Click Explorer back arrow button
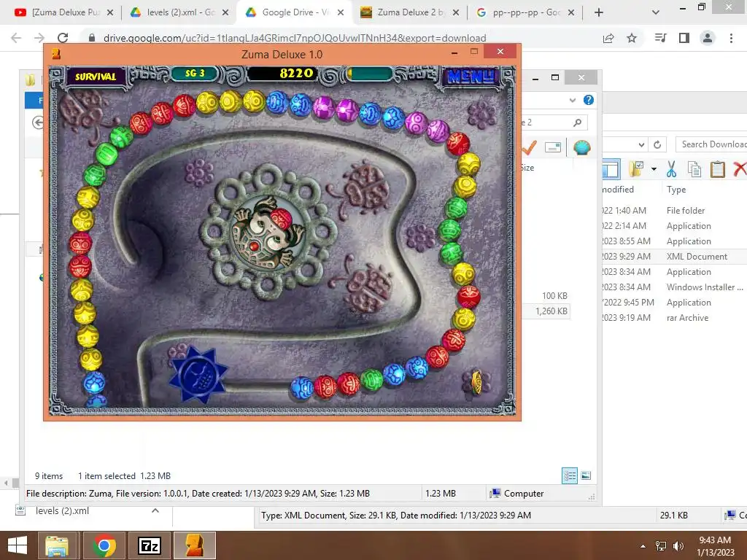The width and height of the screenshot is (747, 560). (x=38, y=122)
